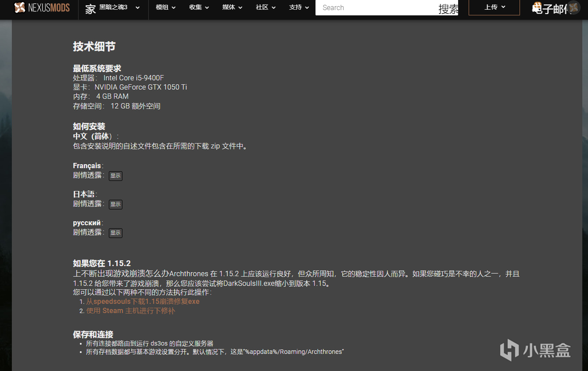Select the NVIDIA GeForce GTX 1050 Ti text
Viewport: 588px width, 371px height.
140,87
